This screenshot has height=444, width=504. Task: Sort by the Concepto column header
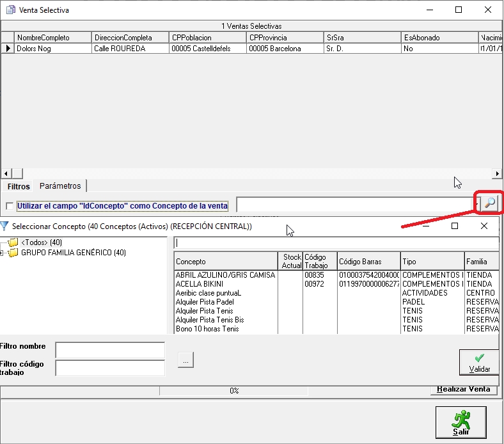(x=226, y=262)
